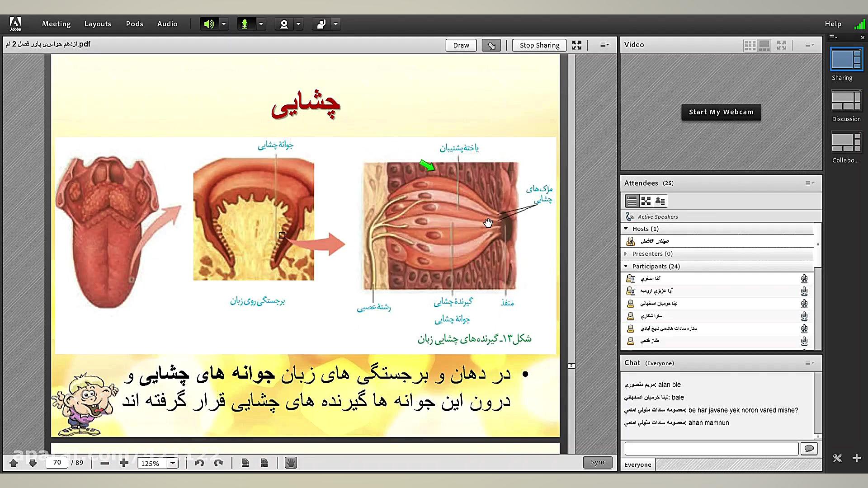The width and height of the screenshot is (868, 488).
Task: Open Chat pod options menu
Action: tap(810, 363)
